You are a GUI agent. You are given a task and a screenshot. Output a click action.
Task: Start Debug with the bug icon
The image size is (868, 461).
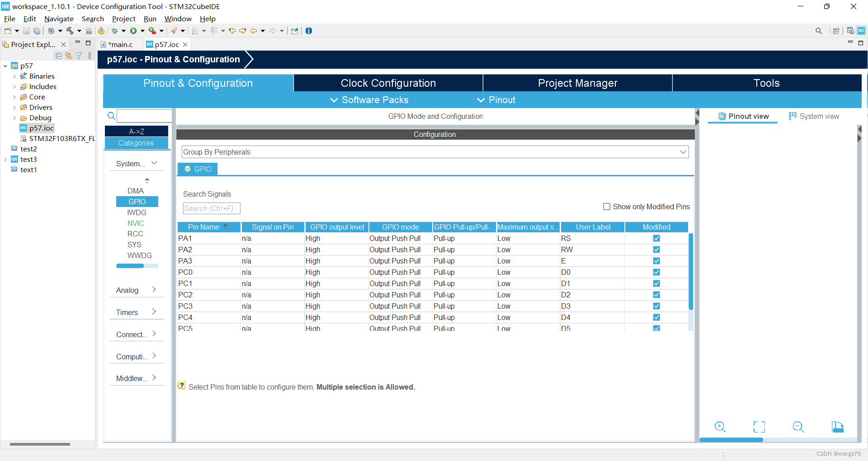pos(115,31)
